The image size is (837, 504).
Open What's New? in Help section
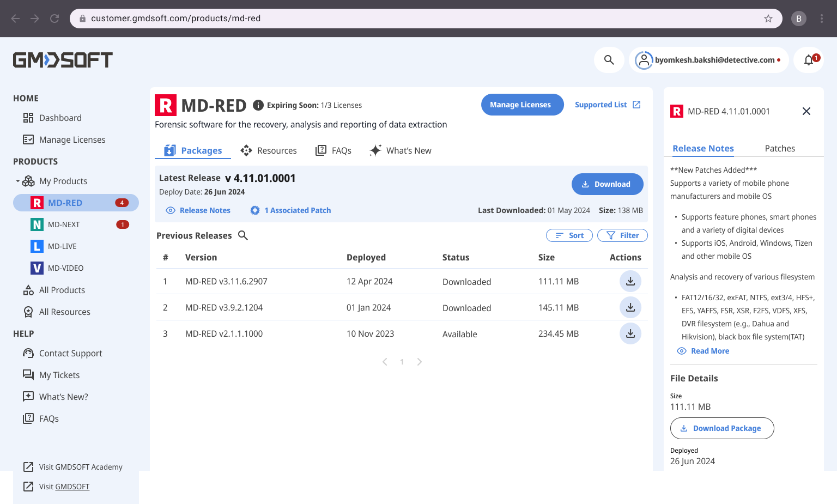click(x=56, y=397)
